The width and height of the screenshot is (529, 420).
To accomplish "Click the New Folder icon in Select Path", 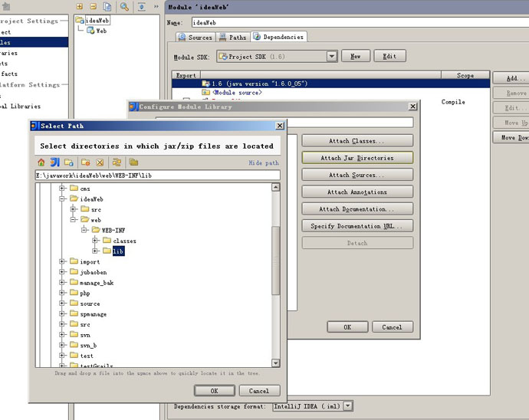I will [x=86, y=162].
